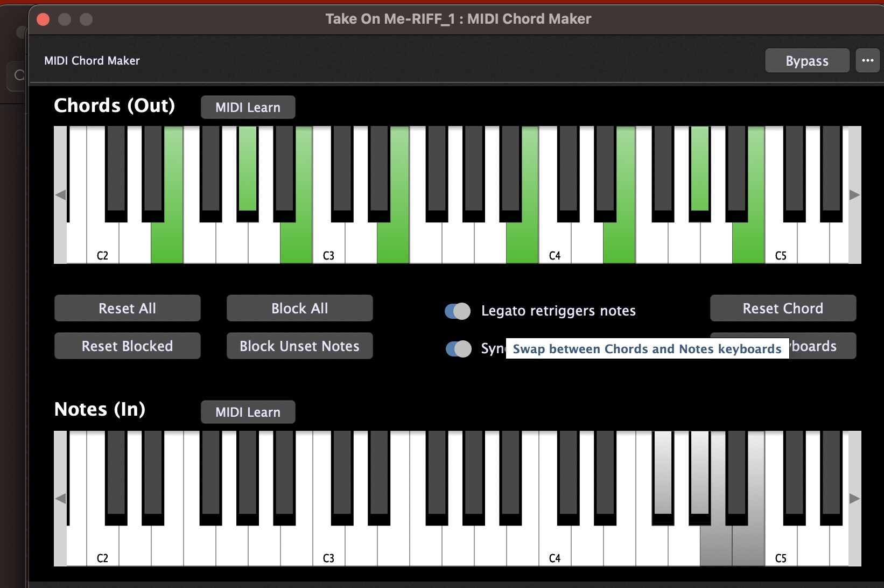
Task: Toggle Legato retriggers notes switch
Action: pyautogui.click(x=458, y=311)
